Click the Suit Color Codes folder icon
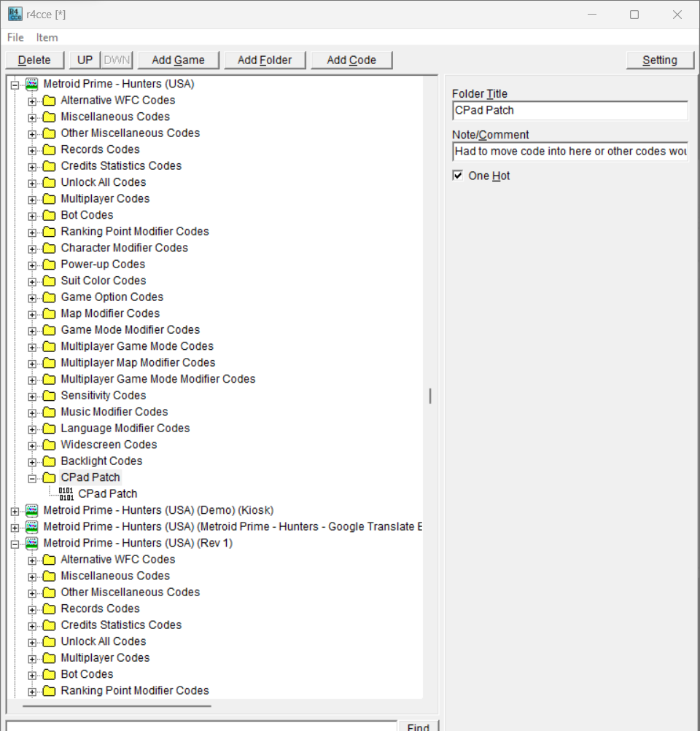Screen dimensions: 700x731 pyautogui.click(x=49, y=281)
